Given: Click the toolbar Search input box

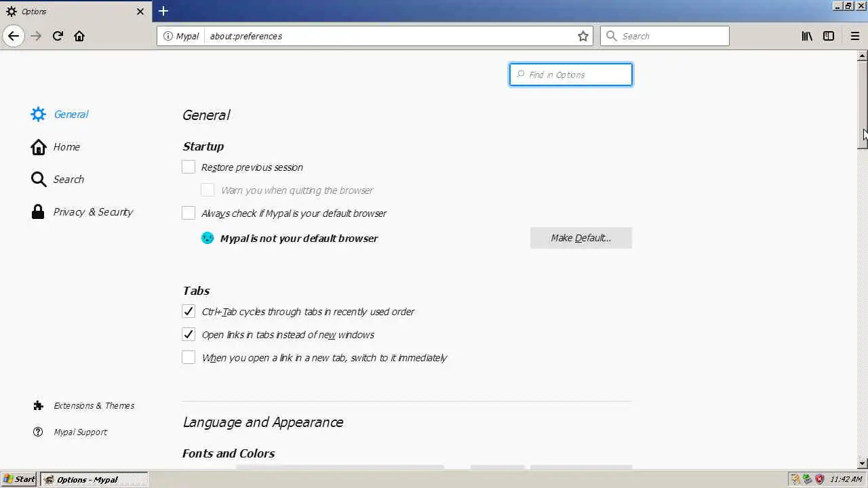Looking at the screenshot, I should point(665,36).
